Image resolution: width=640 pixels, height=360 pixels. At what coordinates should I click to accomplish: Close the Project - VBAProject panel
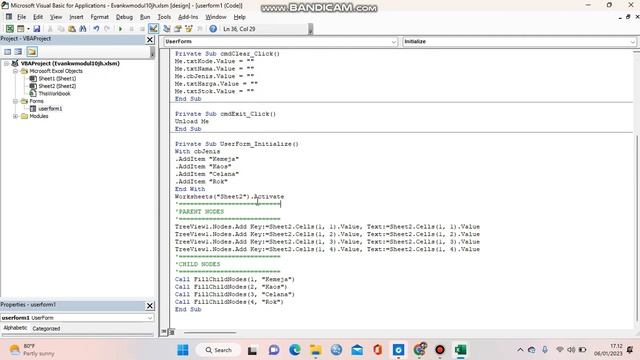[x=150, y=40]
